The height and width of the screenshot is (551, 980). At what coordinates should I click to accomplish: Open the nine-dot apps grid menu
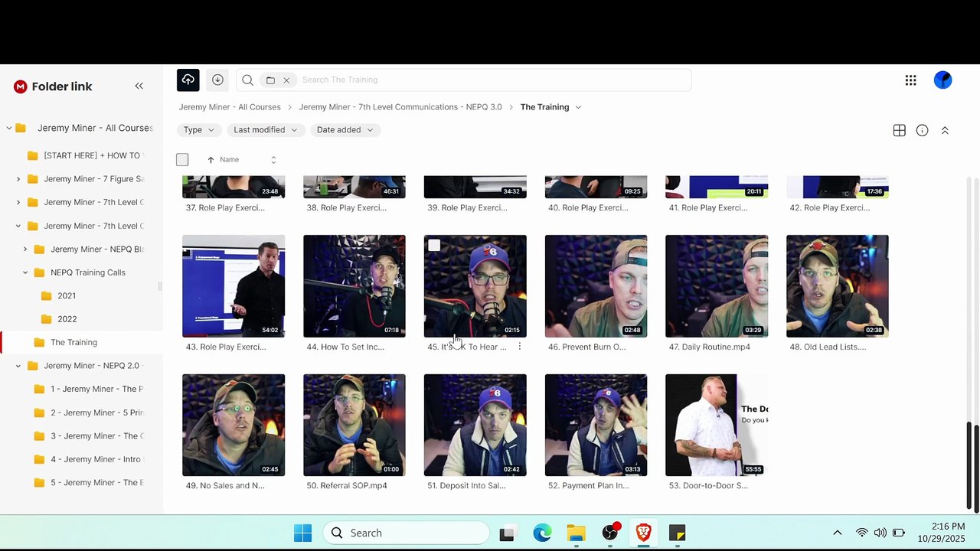pos(910,80)
